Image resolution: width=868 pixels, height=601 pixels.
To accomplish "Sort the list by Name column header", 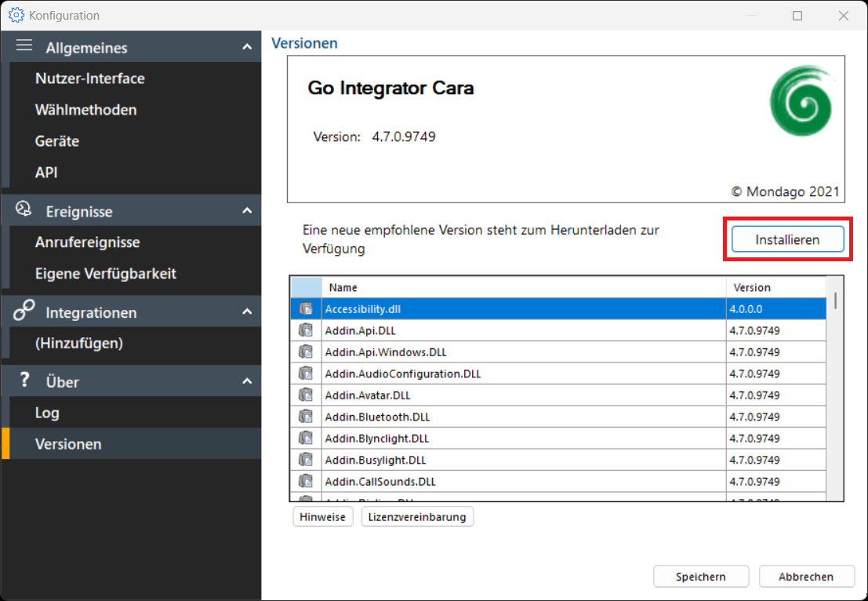I will (524, 287).
